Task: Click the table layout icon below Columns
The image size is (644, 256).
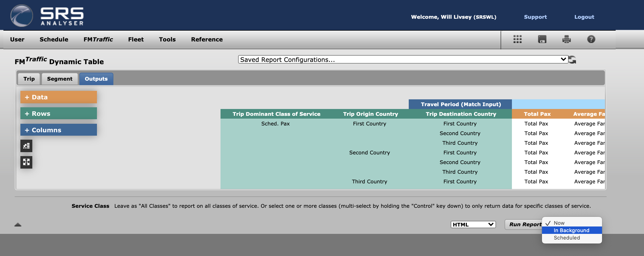Action: click(x=26, y=146)
